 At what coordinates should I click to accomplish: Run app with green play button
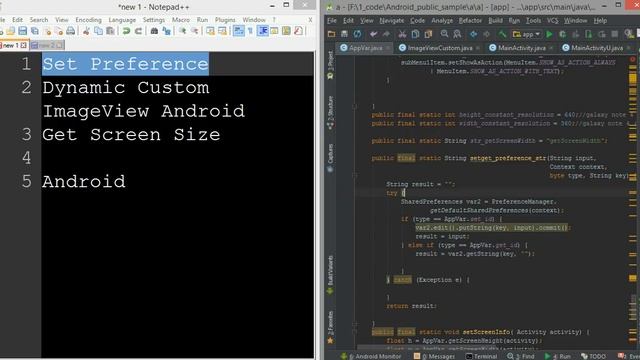click(x=549, y=34)
